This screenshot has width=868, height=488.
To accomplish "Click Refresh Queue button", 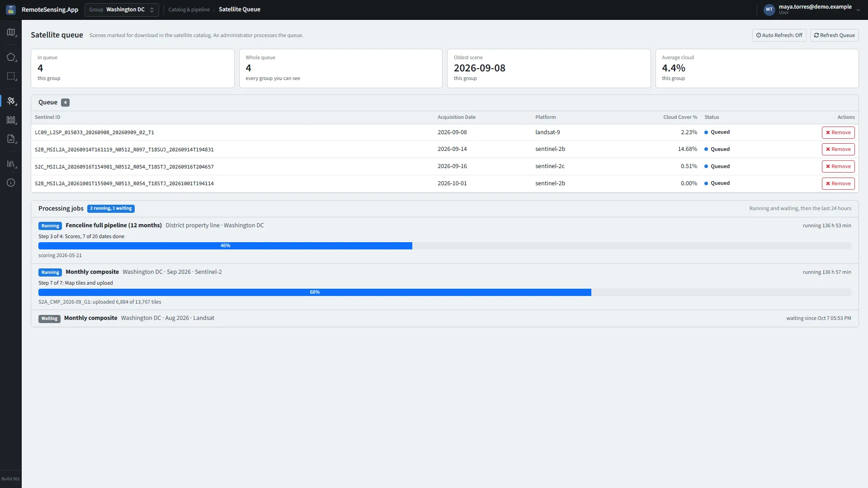I will (834, 35).
